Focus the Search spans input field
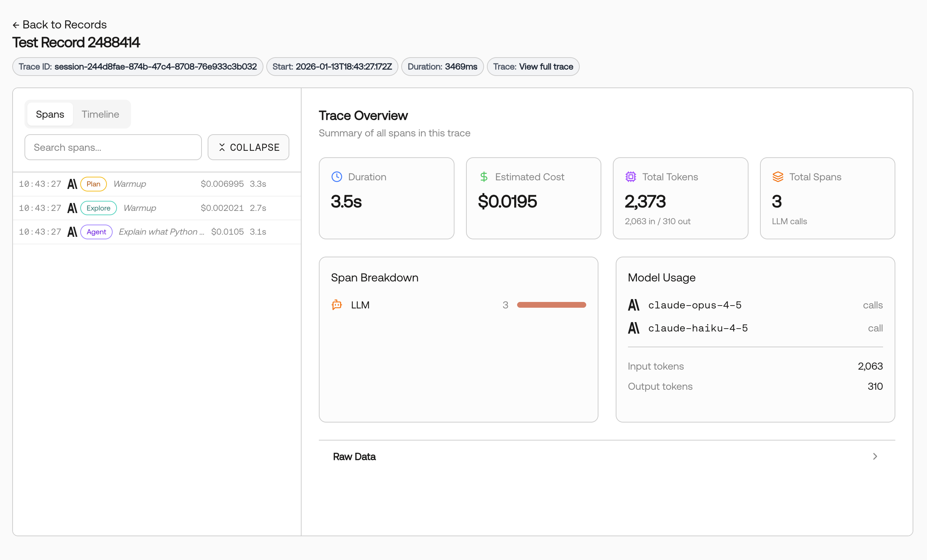The width and height of the screenshot is (927, 560). click(113, 147)
